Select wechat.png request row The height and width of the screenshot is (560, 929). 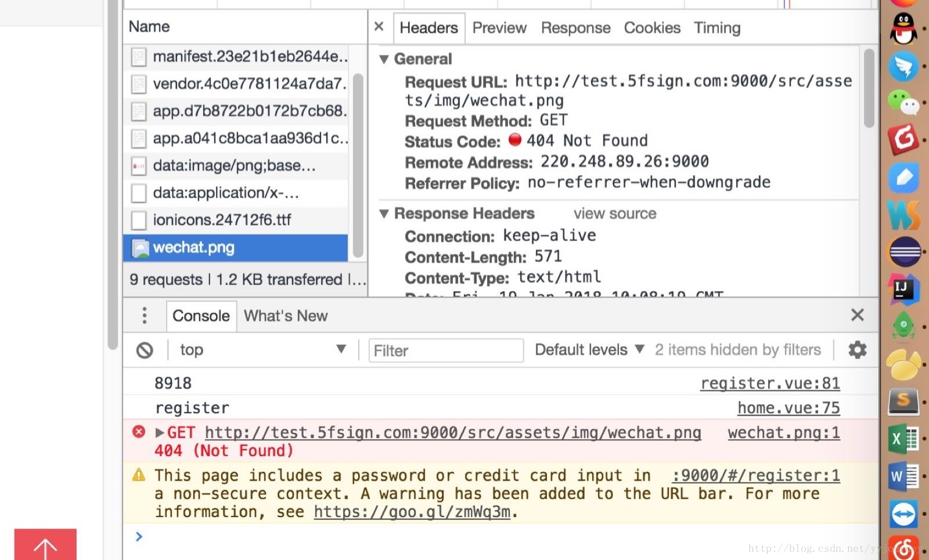236,248
